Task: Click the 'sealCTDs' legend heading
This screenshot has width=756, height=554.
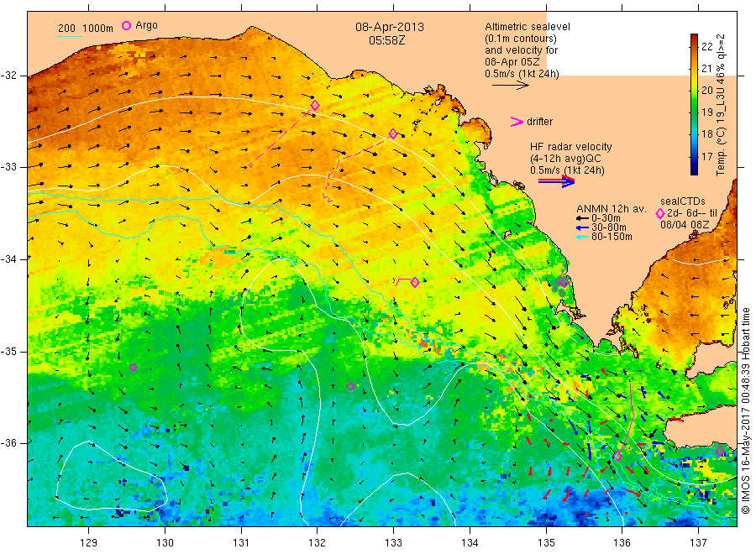Action: [683, 201]
